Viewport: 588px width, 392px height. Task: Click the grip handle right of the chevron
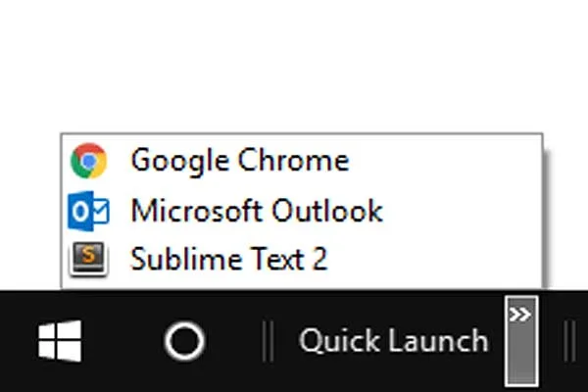tap(569, 341)
